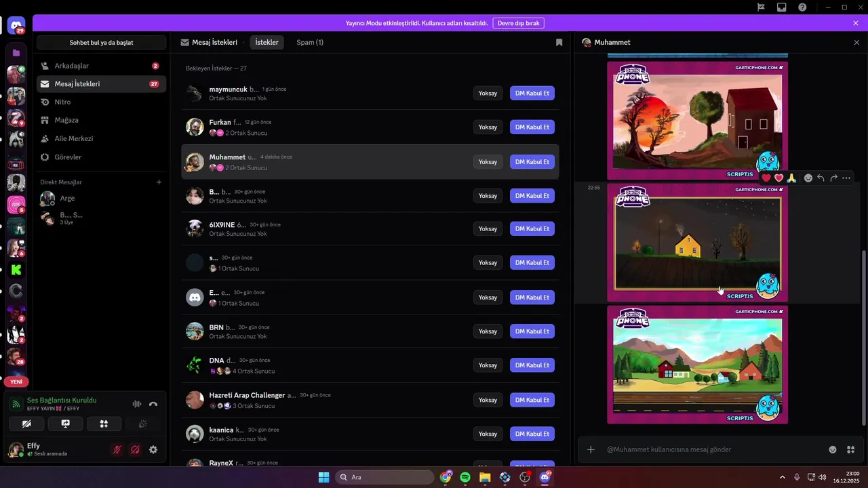Unmute the microphone
The image size is (868, 488).
pyautogui.click(x=117, y=449)
